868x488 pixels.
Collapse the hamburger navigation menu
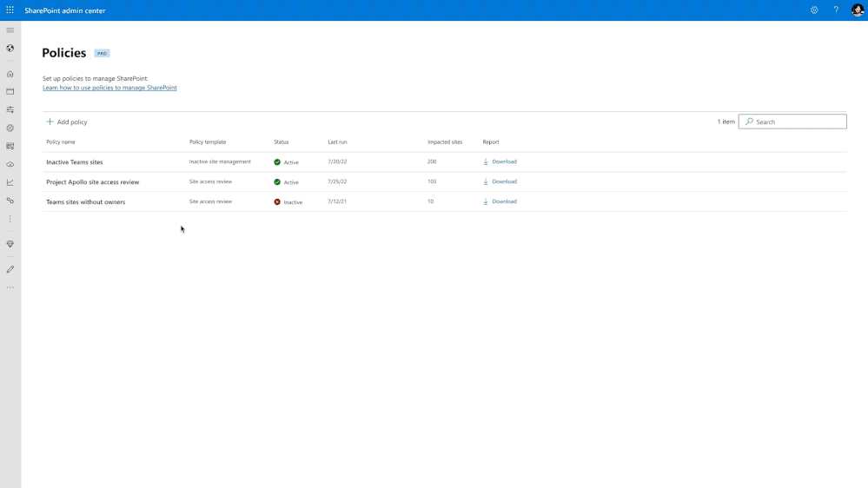click(10, 30)
